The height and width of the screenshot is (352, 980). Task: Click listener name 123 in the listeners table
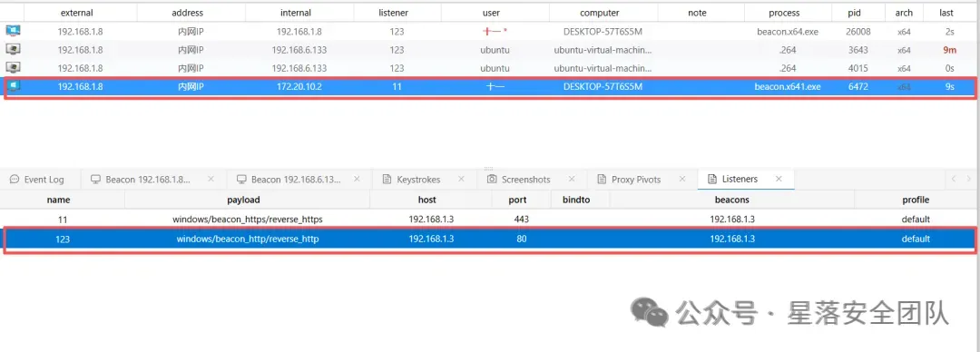tap(63, 239)
